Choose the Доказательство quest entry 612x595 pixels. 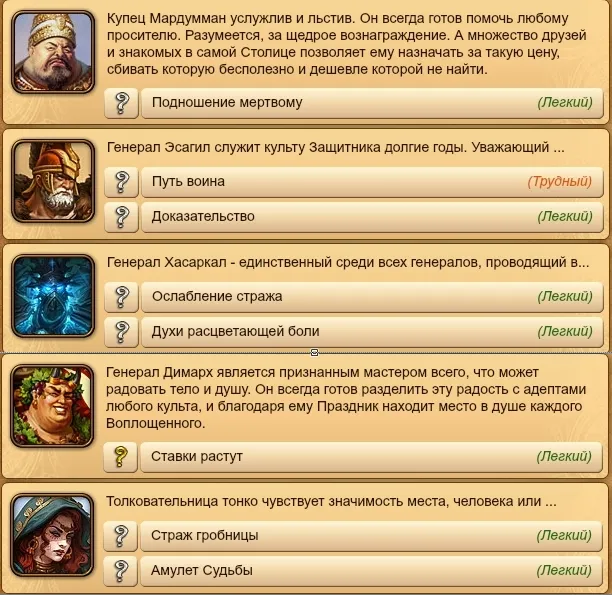372,217
